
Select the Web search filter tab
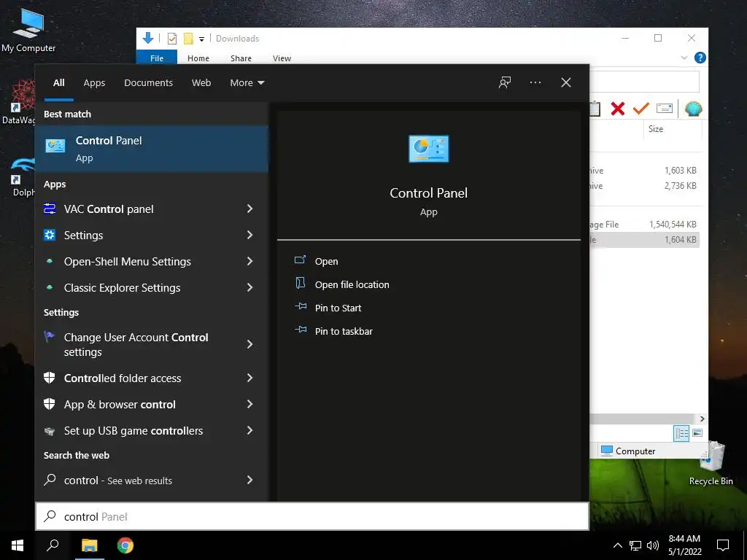pyautogui.click(x=201, y=83)
